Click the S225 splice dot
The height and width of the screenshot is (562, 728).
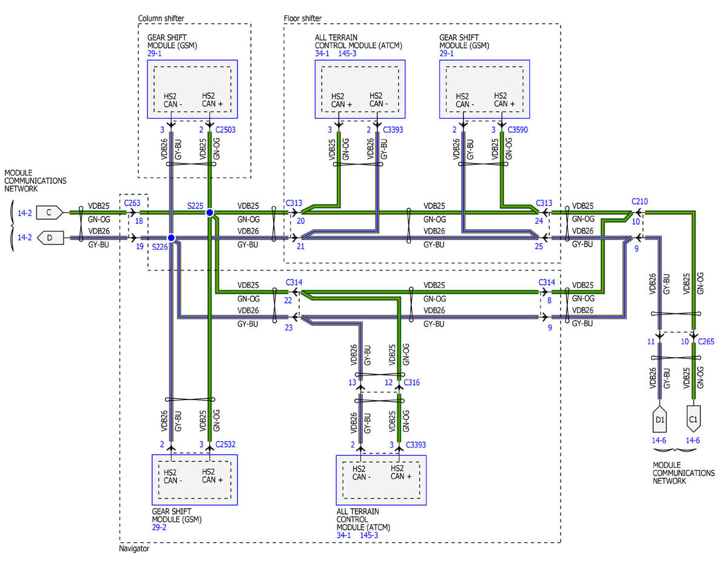209,213
